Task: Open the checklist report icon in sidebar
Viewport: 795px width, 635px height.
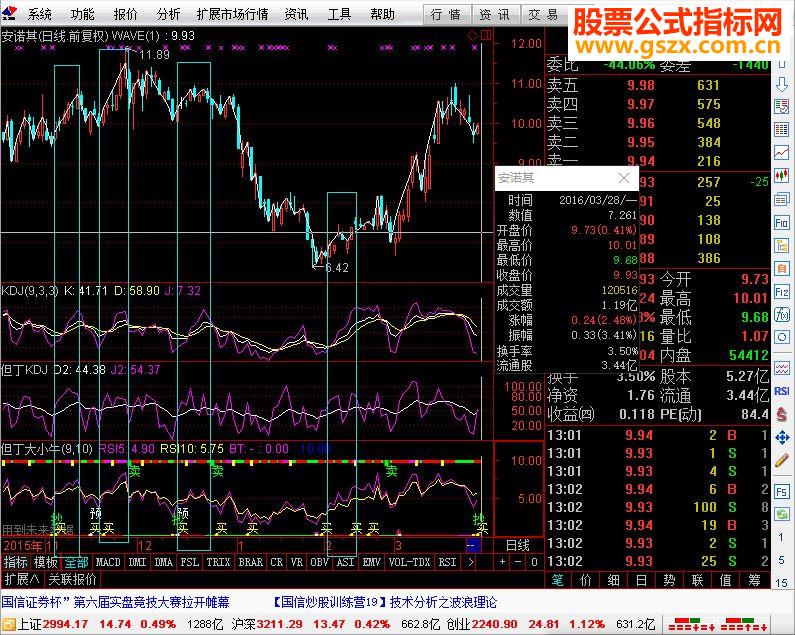Action: (x=781, y=107)
